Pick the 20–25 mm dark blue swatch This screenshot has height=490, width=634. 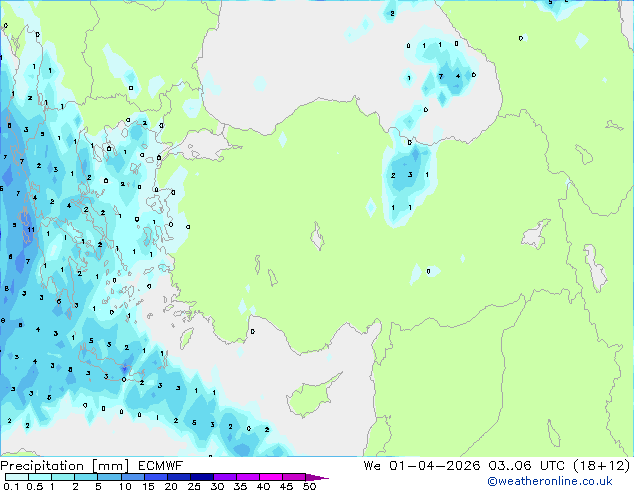coord(178,477)
